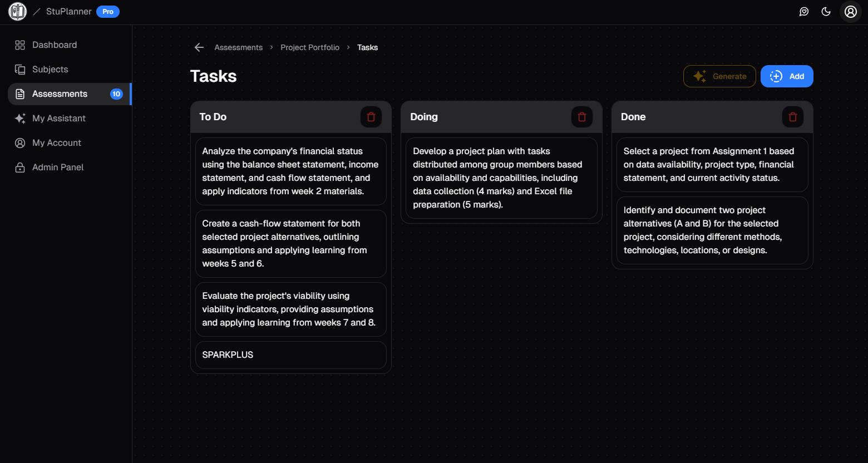Open the Evaluate project's viability task
868x463 pixels.
coord(291,309)
